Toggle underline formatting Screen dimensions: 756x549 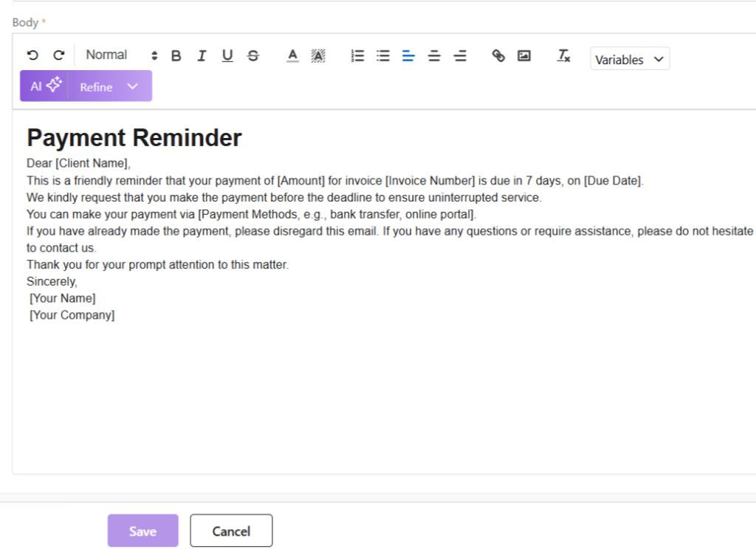tap(227, 55)
